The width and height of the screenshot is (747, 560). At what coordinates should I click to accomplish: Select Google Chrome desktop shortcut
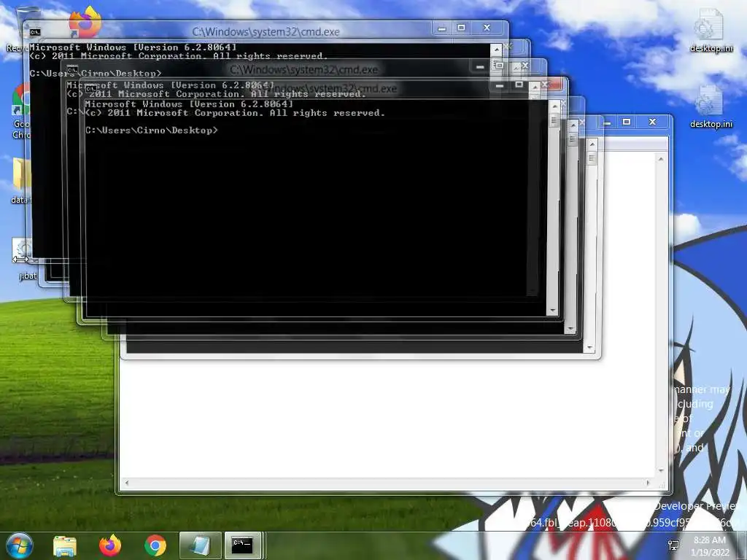[21, 111]
